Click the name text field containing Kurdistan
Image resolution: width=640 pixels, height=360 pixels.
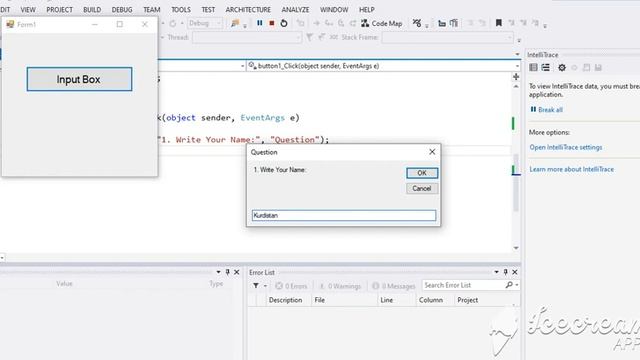click(344, 216)
